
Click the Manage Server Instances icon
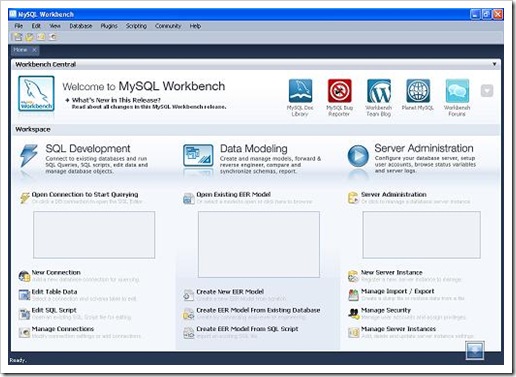[x=353, y=332]
